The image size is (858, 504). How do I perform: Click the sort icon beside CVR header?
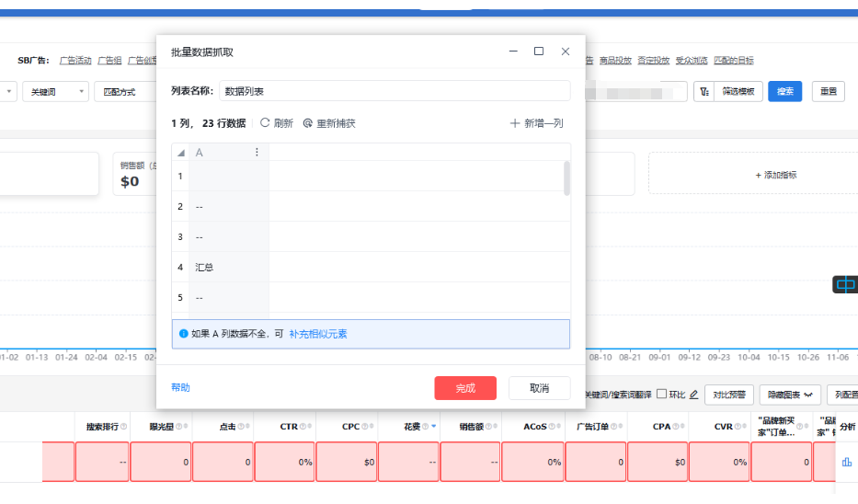744,427
